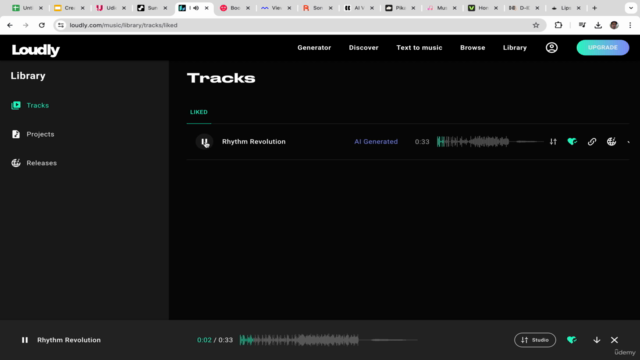The height and width of the screenshot is (360, 640).
Task: Switch to the Pik browser tab
Action: tap(400, 8)
